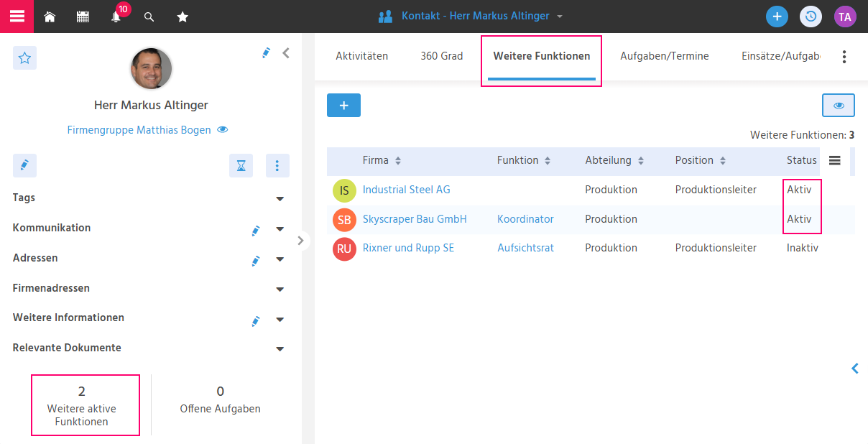Open Skyscraper Bau GmbH company link

pos(415,219)
